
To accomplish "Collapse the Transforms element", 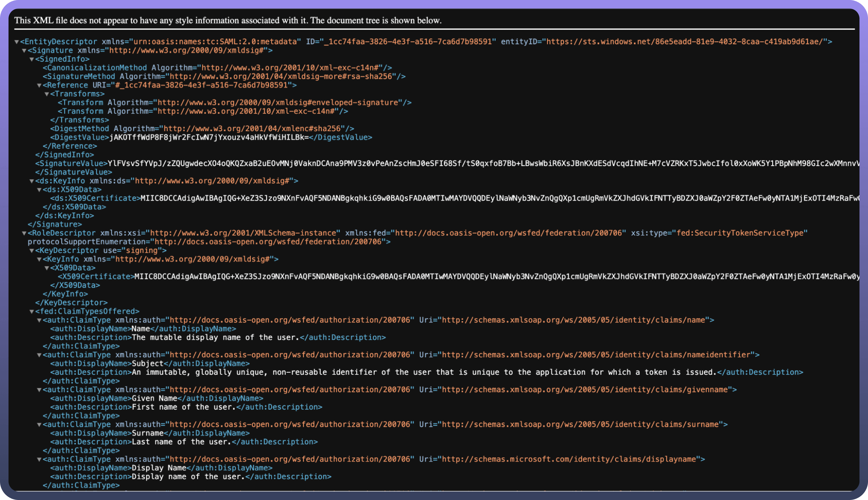I will (47, 94).
